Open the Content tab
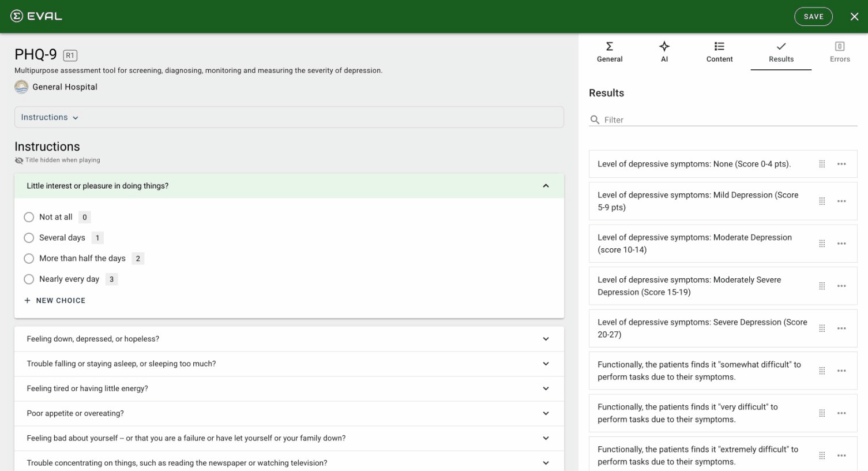 tap(719, 51)
